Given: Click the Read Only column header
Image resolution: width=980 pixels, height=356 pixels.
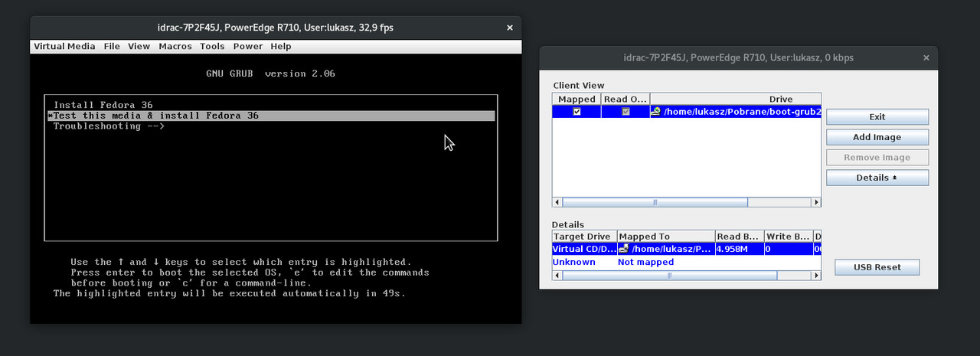Looking at the screenshot, I should tap(626, 99).
